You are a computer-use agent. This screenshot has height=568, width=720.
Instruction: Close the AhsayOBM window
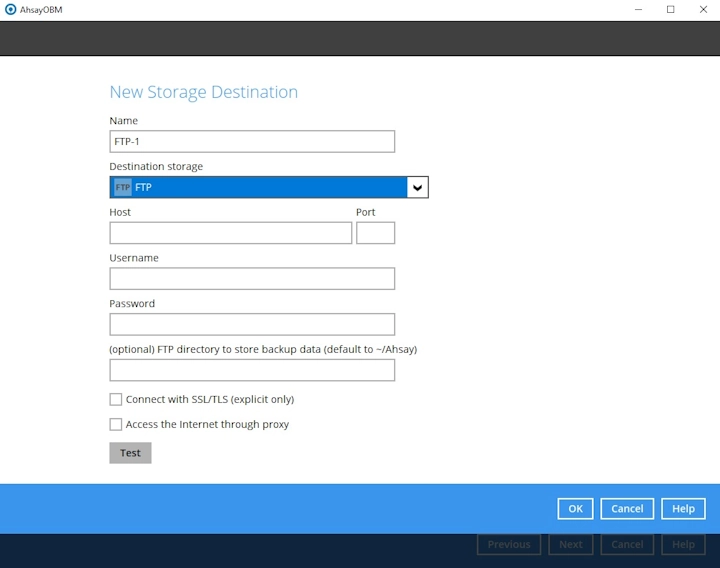[703, 10]
